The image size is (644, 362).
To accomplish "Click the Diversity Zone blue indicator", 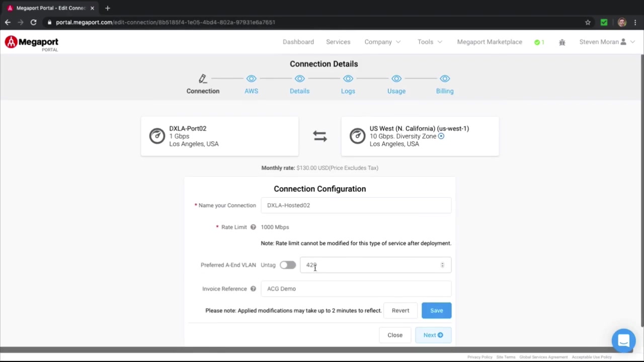I will (x=441, y=136).
